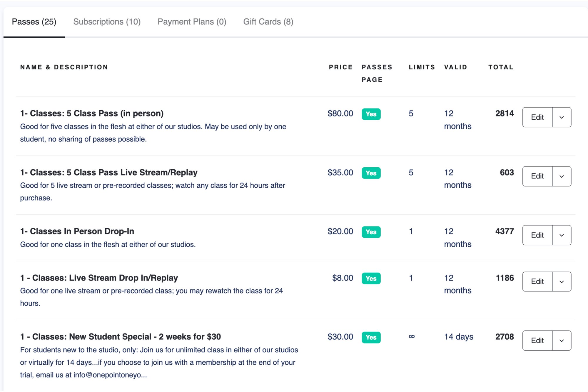Edit the 5 Class Pass (in person)

pos(537,117)
